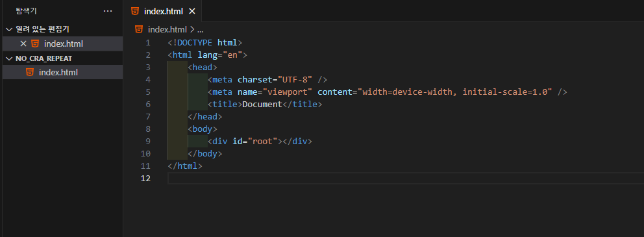Click the HTML5 icon in the breadcrumb
644x237 pixels.
tap(139, 29)
